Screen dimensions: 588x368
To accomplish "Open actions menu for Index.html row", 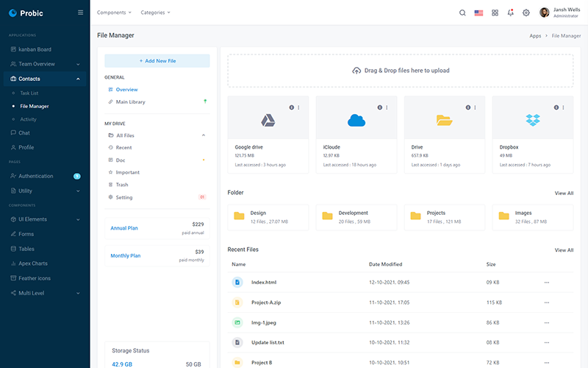I will 547,283.
